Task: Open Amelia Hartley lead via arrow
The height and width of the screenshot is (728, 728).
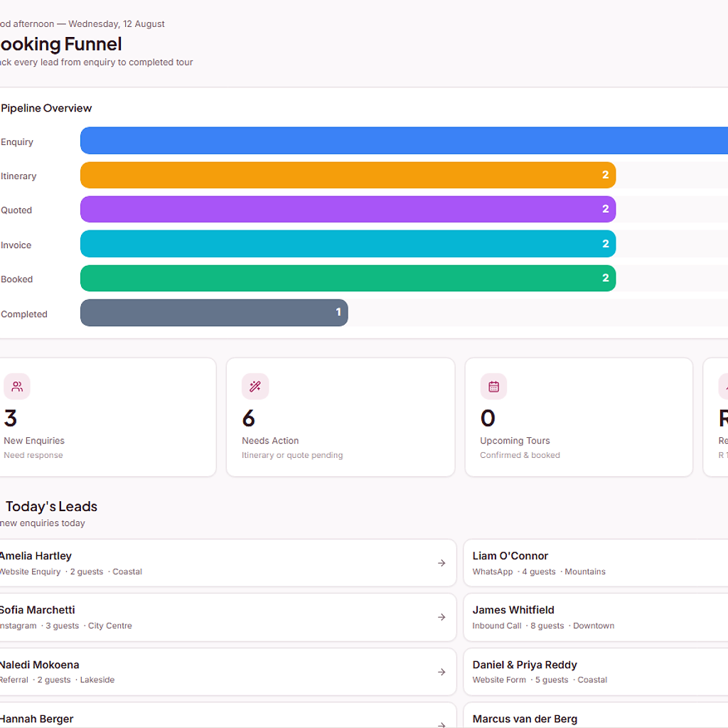Action: click(441, 563)
